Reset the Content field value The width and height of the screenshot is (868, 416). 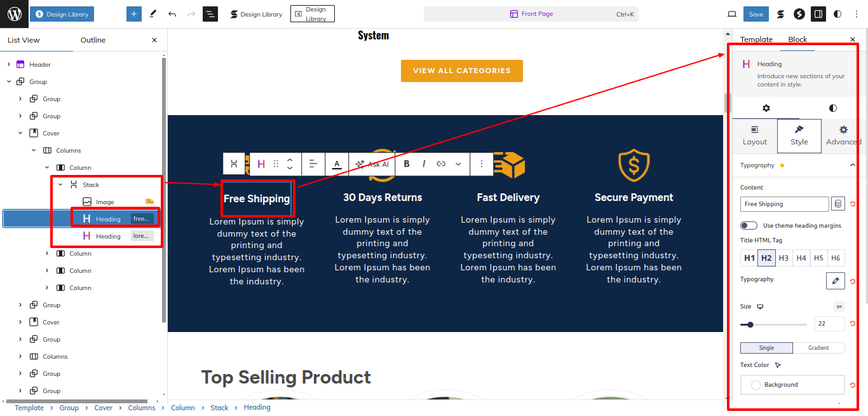point(853,204)
